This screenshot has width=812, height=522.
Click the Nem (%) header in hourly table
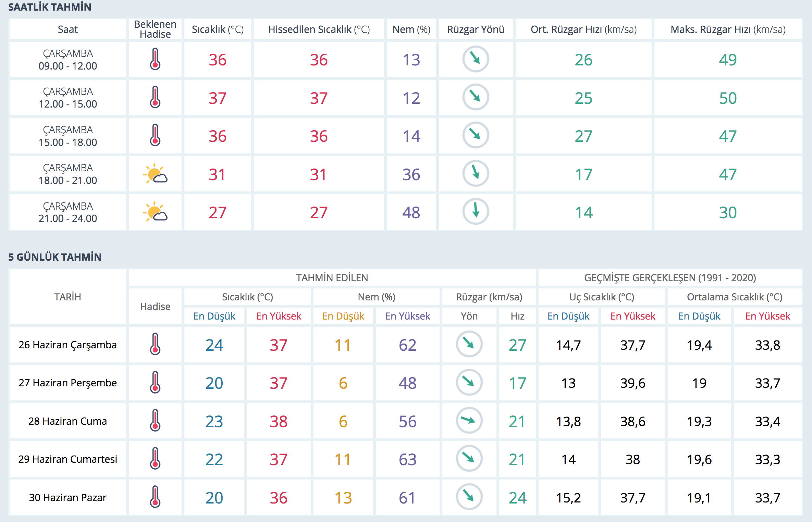point(411,29)
